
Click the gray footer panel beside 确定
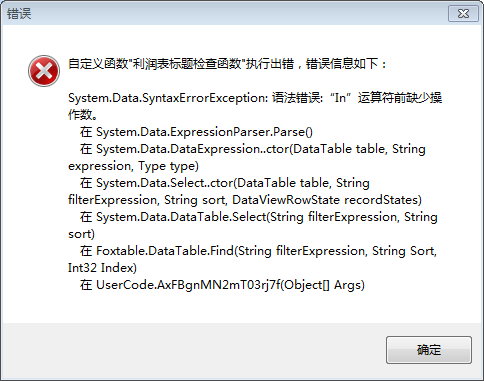(193, 351)
